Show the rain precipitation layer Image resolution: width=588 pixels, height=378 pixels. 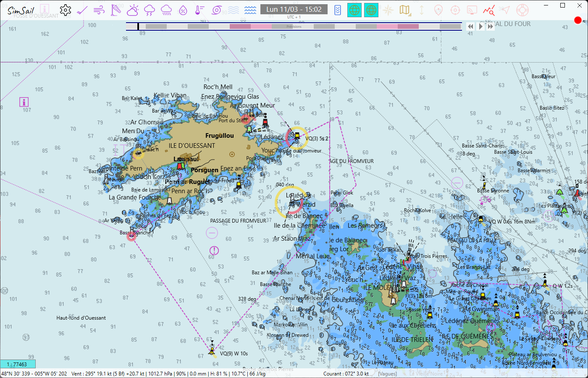[166, 10]
